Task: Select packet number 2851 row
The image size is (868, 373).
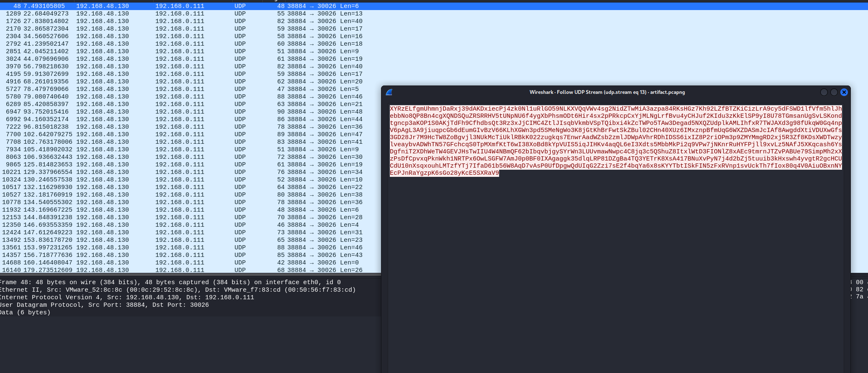Action: point(434,52)
